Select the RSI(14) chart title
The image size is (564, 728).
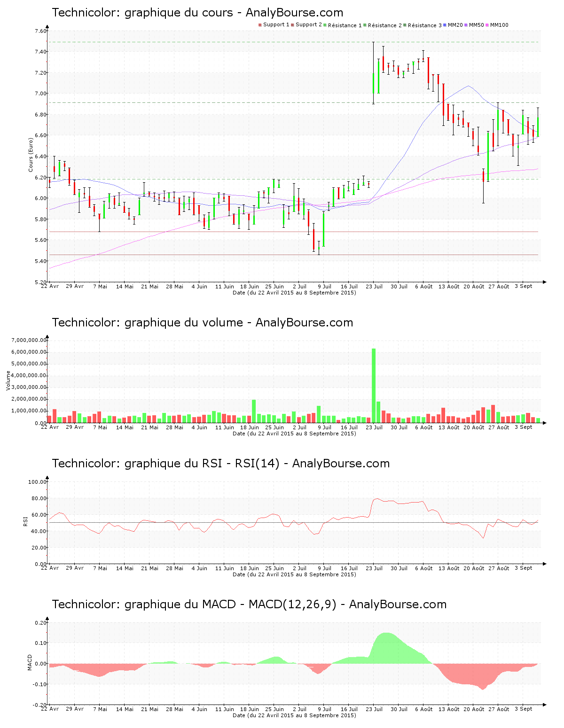[x=220, y=464]
